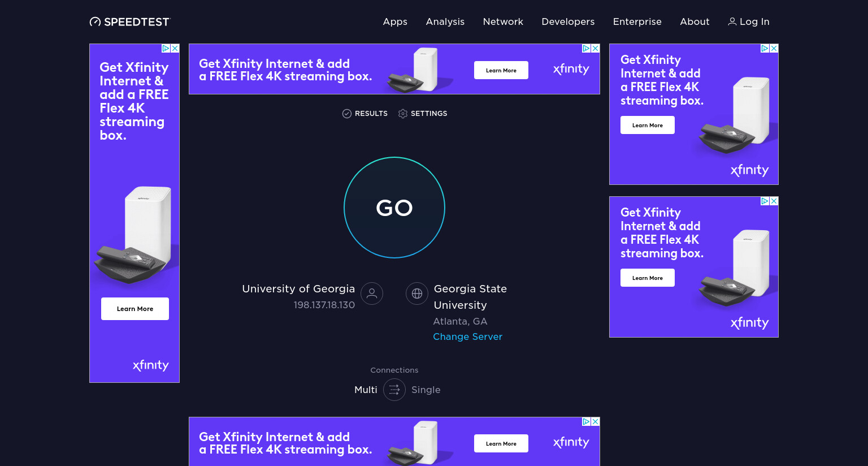Open the Enterprise menu item
The image size is (868, 466).
[x=637, y=21]
